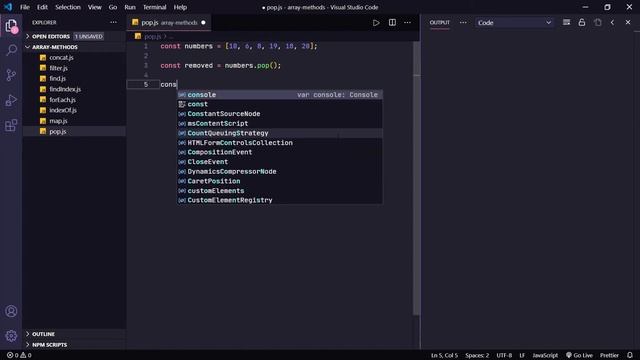
Task: Open forEach.js in the explorer
Action: click(x=74, y=100)
